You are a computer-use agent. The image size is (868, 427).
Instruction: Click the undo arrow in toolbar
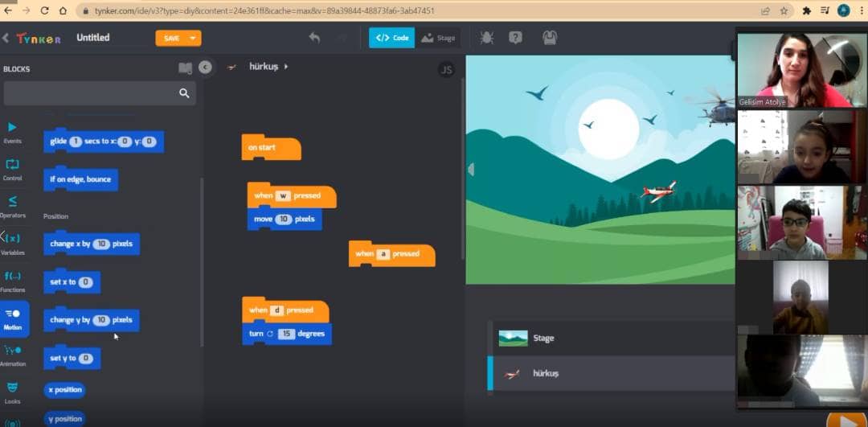(x=314, y=38)
